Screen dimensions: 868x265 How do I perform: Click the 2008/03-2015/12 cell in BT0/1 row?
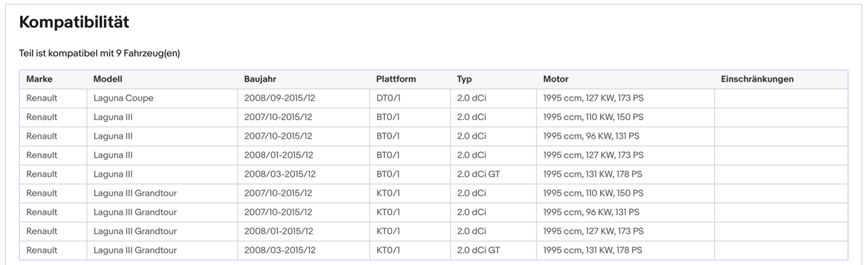(x=280, y=174)
